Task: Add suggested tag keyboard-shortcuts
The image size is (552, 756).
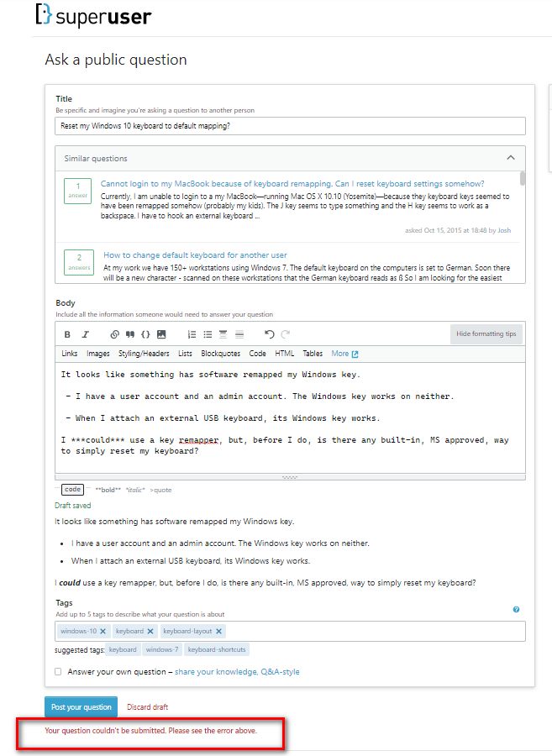Action: [217, 649]
